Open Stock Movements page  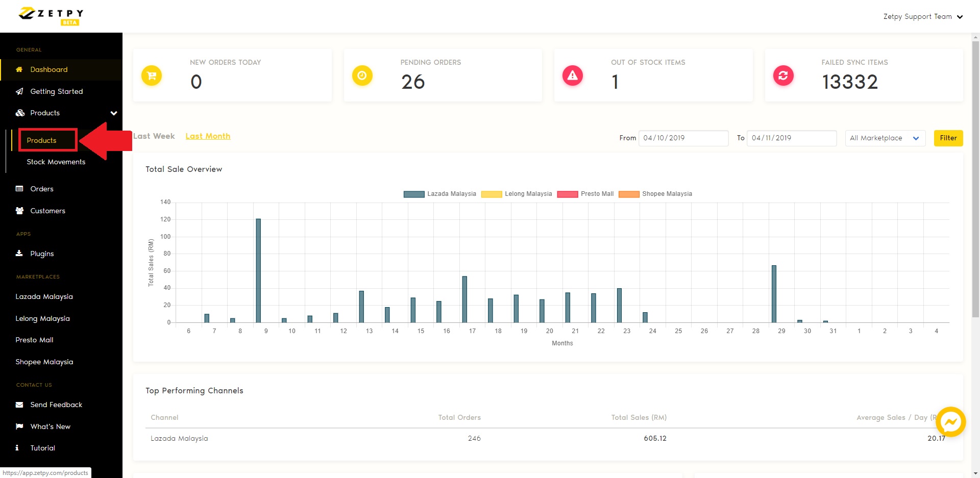point(56,162)
